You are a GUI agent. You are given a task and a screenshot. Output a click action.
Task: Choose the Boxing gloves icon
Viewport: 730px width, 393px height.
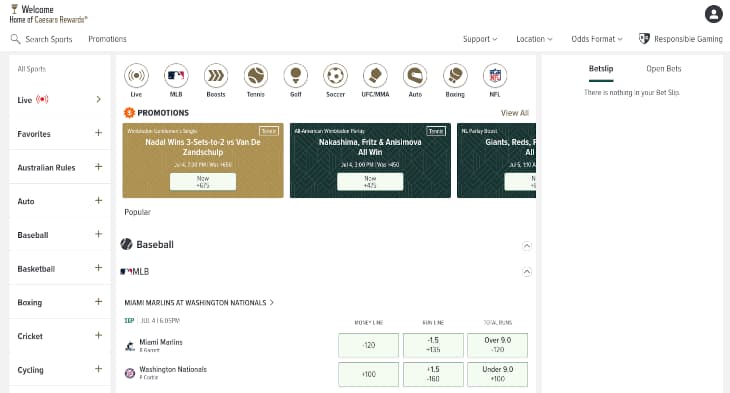point(455,75)
